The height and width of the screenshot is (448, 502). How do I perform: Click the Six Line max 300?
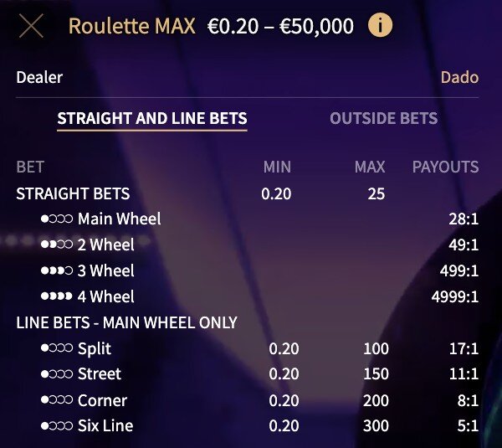coord(376,426)
